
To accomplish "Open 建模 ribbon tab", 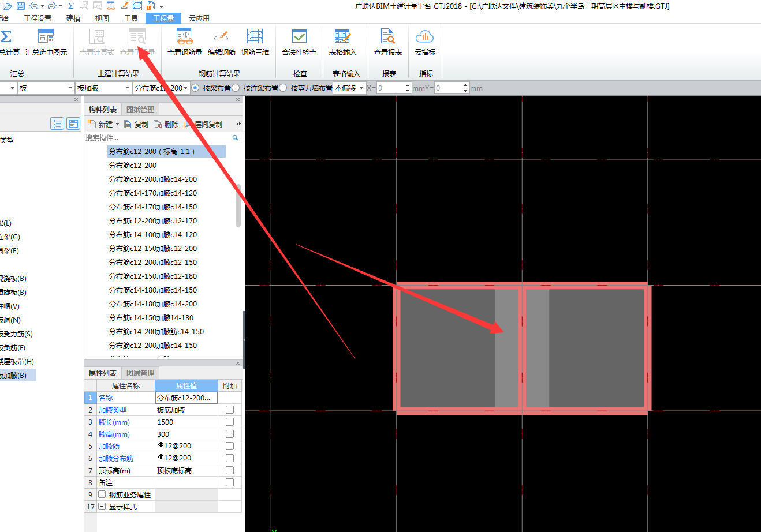I will point(73,18).
